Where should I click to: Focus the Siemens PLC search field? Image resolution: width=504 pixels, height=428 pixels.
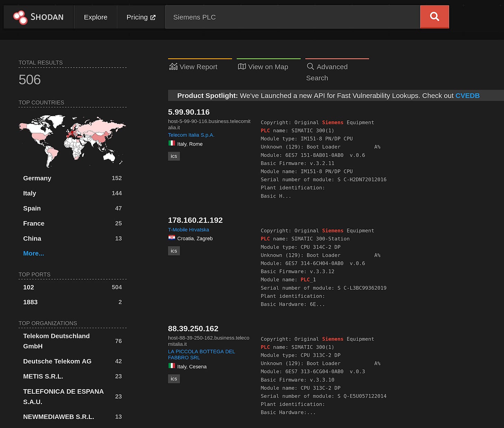pos(292,17)
